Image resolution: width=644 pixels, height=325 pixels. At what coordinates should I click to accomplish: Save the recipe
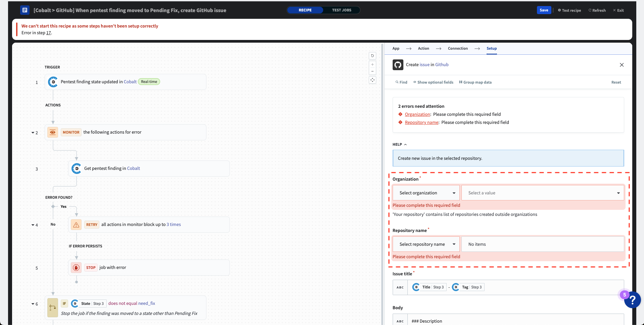544,10
